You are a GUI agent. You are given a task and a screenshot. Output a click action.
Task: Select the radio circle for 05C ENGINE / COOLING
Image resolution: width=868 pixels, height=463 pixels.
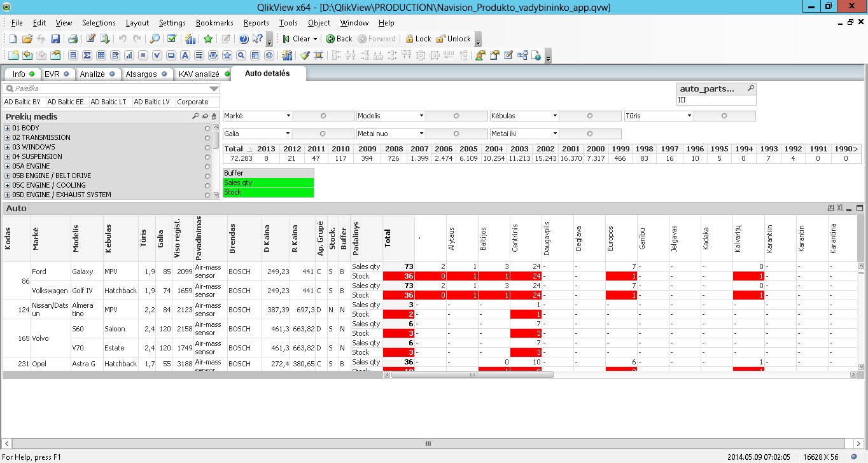pos(207,185)
